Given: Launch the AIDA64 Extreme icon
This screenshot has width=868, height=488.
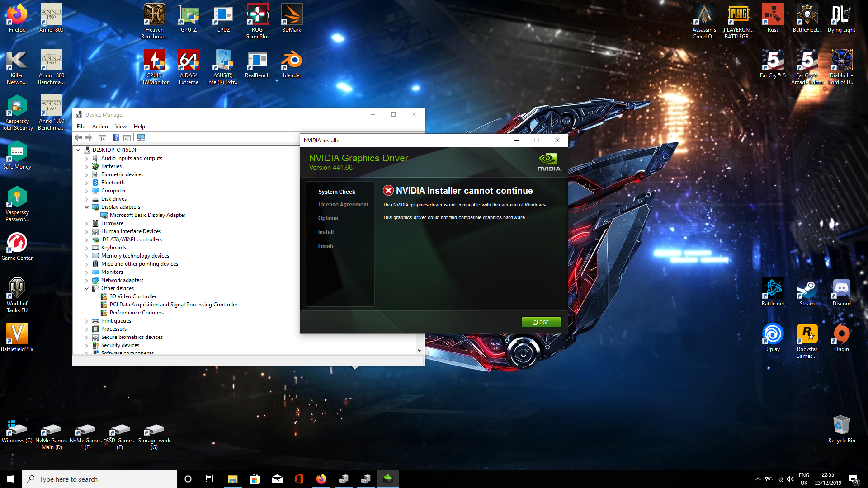Looking at the screenshot, I should (189, 67).
